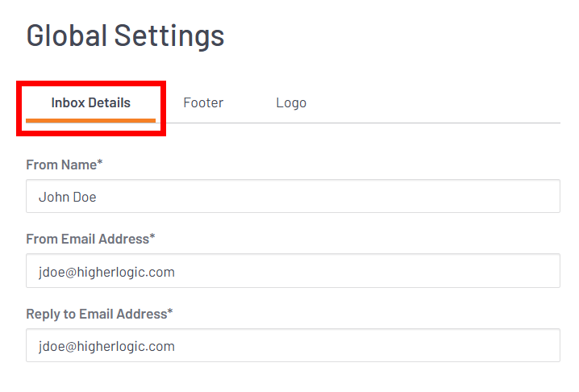The image size is (579, 392).
Task: Click jdoe@higherlogic.com text in Reply to field
Action: tap(106, 347)
